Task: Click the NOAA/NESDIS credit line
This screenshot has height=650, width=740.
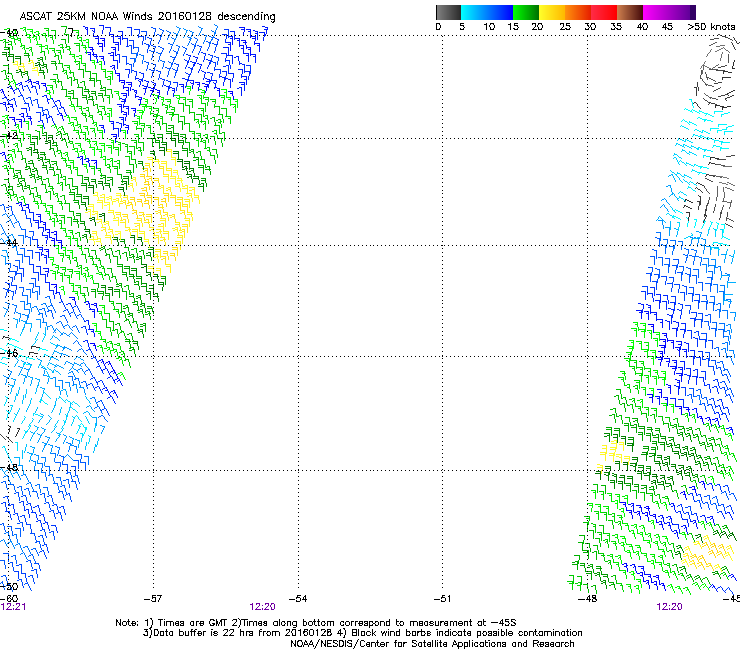Action: tap(432, 644)
